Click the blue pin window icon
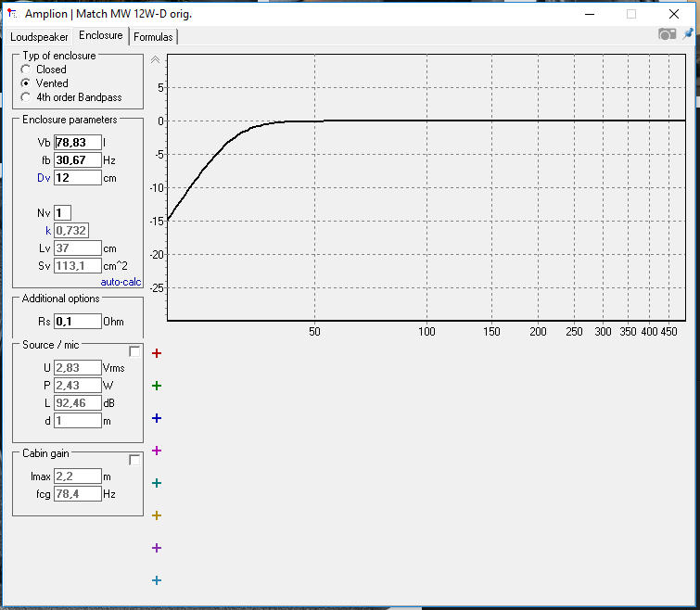 pyautogui.click(x=688, y=33)
